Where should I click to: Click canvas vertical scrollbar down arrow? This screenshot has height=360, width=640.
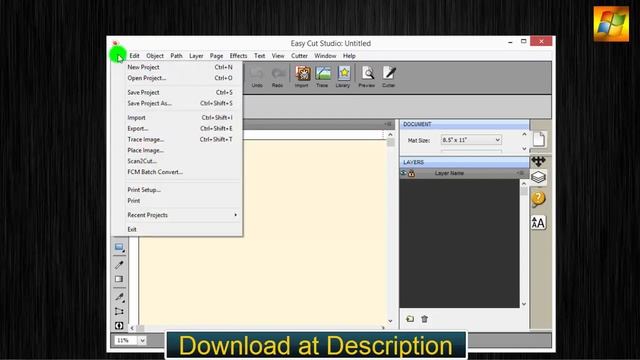(391, 321)
